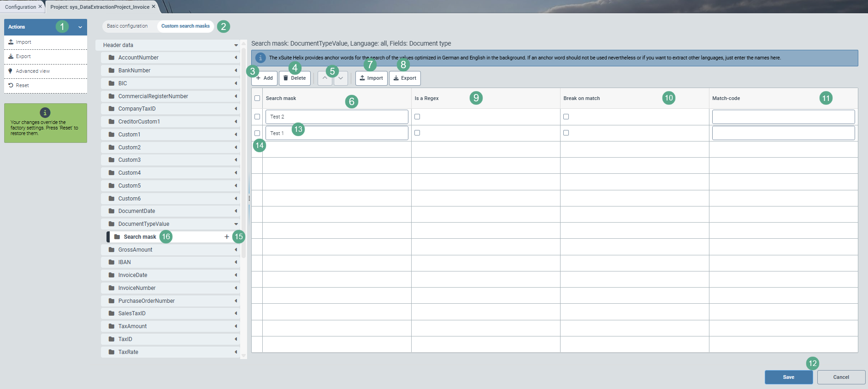
Task: Click the info icon in the green override note
Action: coord(45,112)
